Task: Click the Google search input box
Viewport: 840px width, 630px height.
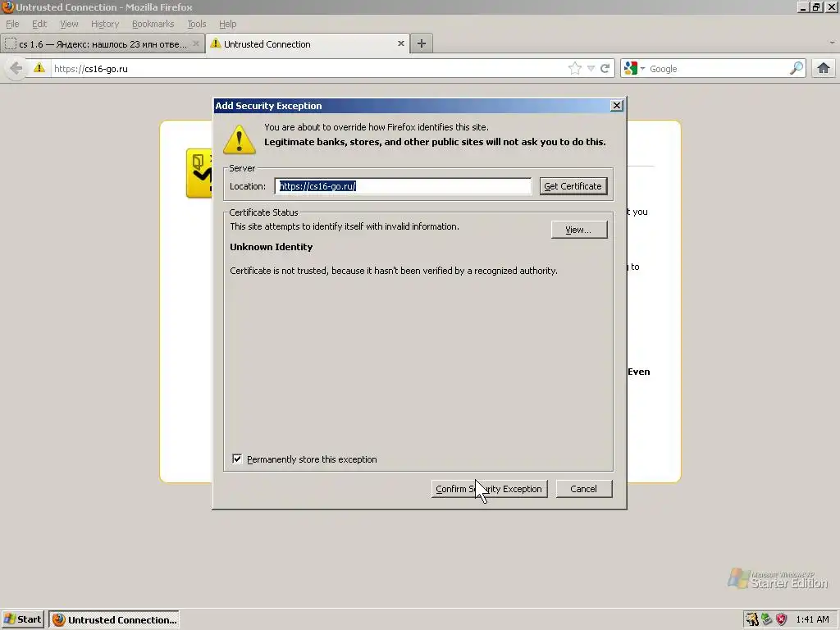Action: (718, 69)
